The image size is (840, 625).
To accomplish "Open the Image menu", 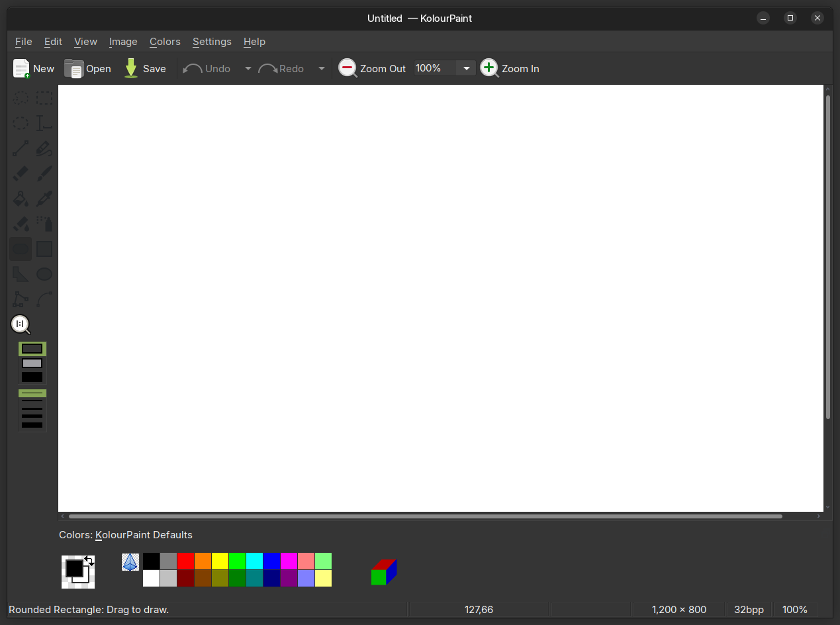I will (123, 42).
